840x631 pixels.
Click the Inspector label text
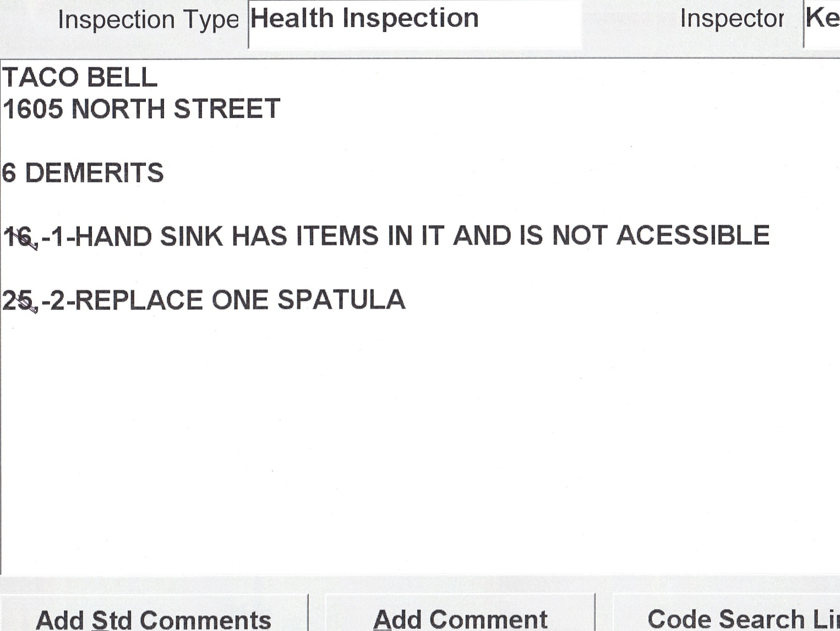(x=731, y=19)
